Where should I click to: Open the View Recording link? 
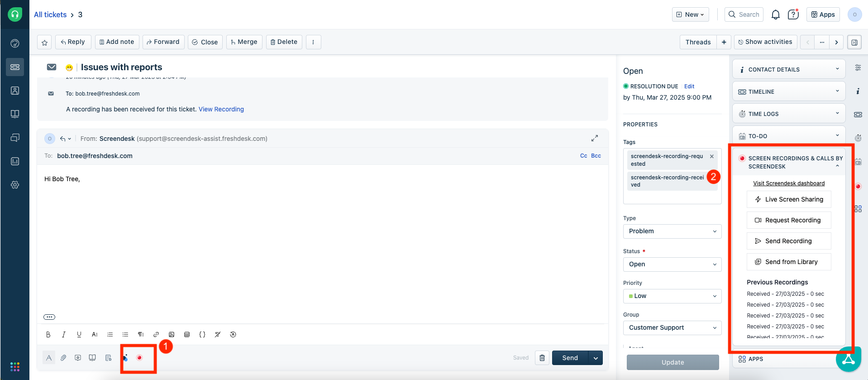[x=221, y=109]
